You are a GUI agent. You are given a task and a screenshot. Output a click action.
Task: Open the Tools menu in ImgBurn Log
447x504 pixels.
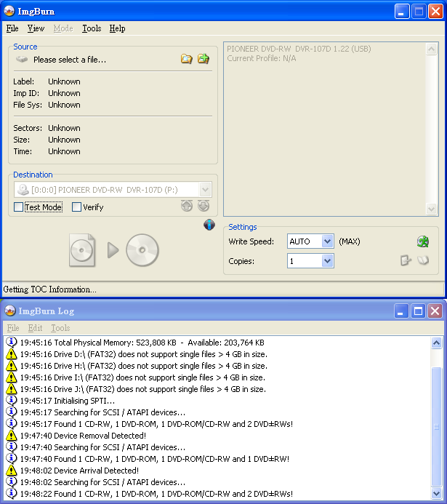[x=60, y=328]
